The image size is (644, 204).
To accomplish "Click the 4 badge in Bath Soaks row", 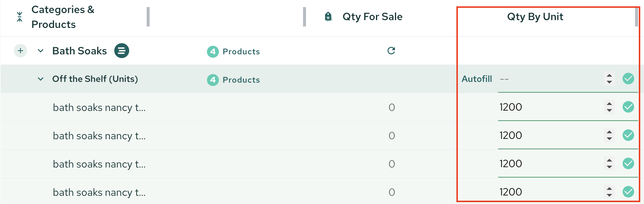I will point(213,51).
